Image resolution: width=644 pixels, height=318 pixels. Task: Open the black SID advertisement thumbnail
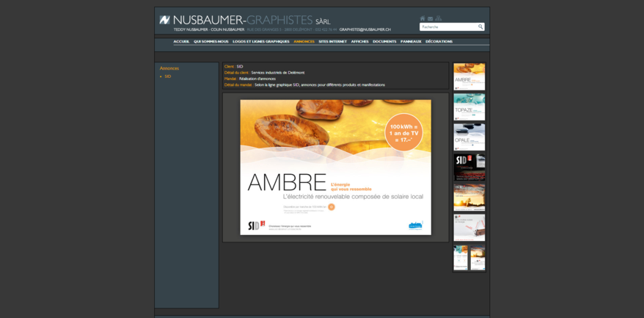(469, 167)
